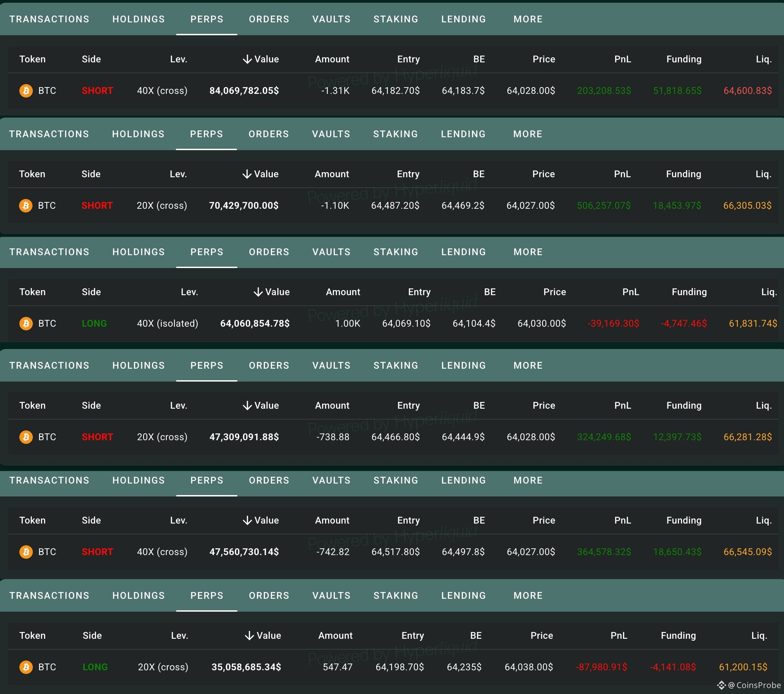Click the -738.88 amount cell
Viewport: 784px width, 694px height.
tap(333, 437)
